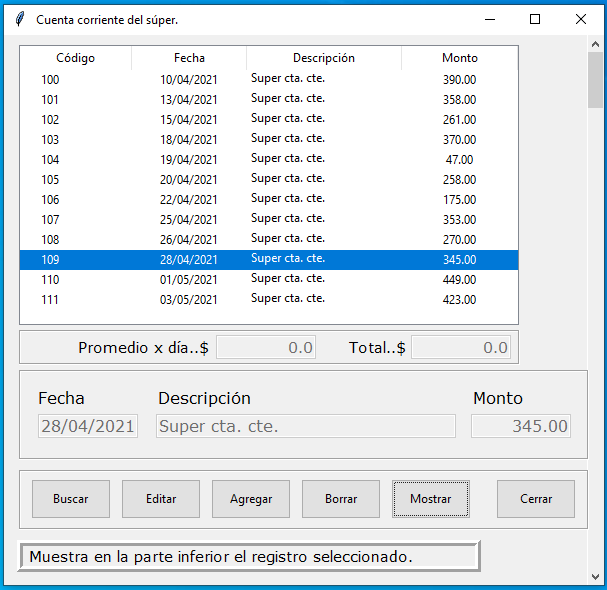Minimize the Cuenta corriente window
The width and height of the screenshot is (607, 590).
(490, 19)
